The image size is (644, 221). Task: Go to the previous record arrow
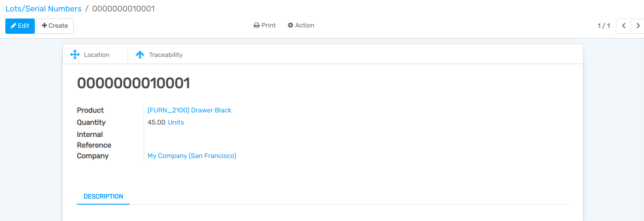pos(623,26)
